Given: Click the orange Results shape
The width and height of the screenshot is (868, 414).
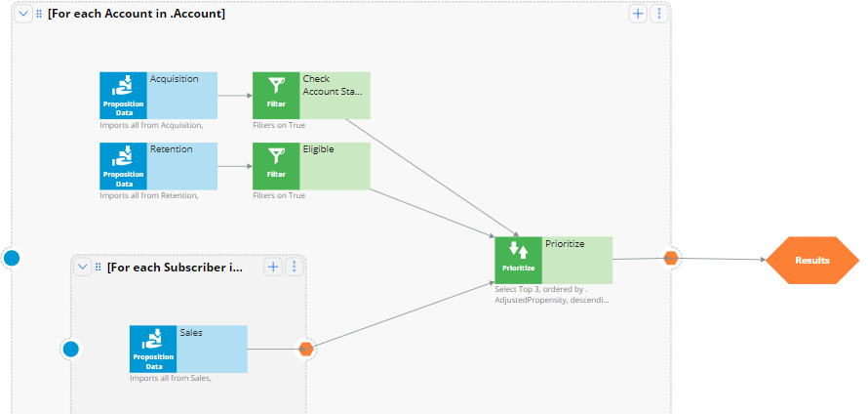Looking at the screenshot, I should point(812,261).
